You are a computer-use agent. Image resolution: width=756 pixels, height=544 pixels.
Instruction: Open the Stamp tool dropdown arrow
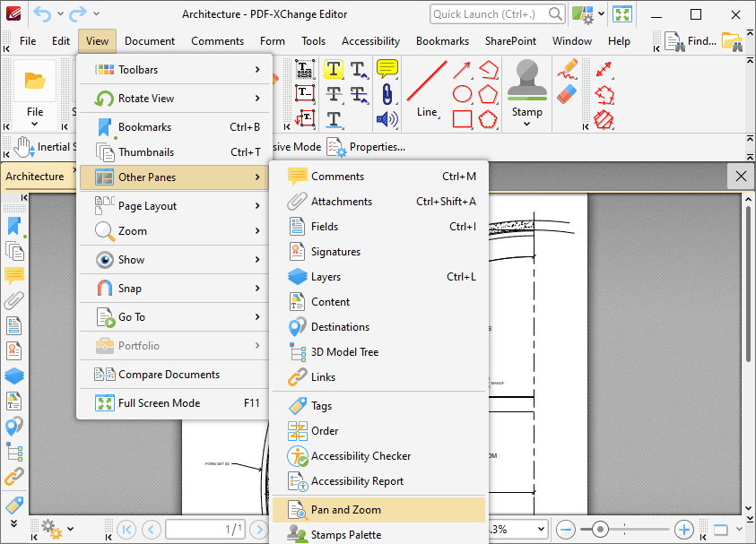pos(527,124)
